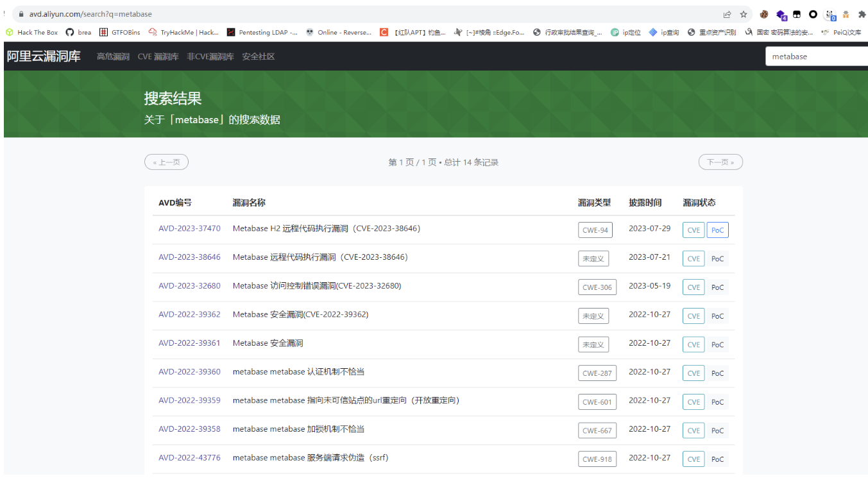Click the PoC badge for AVD-2022-43776
Viewport: 868px width, 483px height.
717,459
